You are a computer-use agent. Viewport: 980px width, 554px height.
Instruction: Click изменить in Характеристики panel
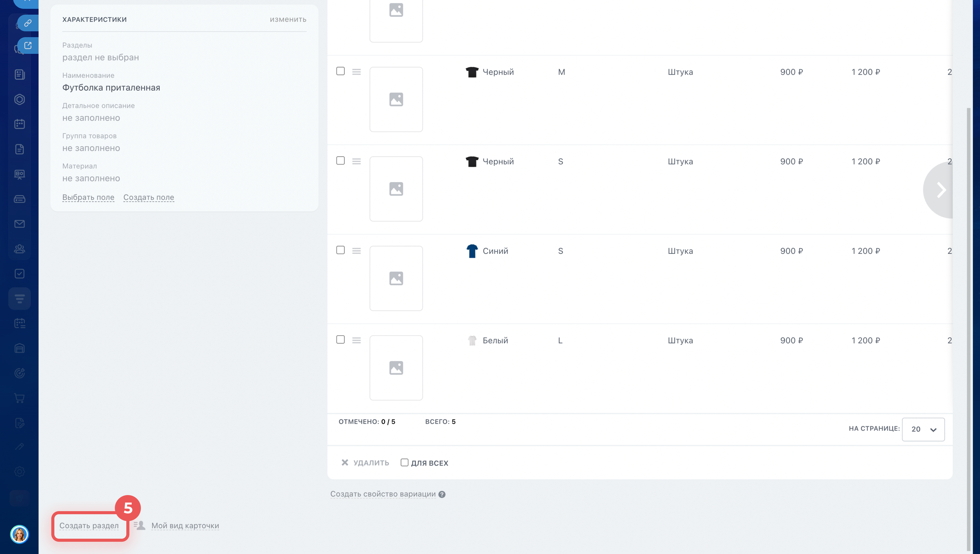(x=288, y=19)
